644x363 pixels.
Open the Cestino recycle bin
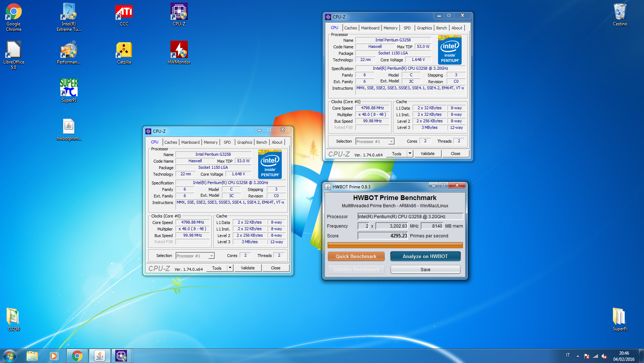pyautogui.click(x=620, y=15)
